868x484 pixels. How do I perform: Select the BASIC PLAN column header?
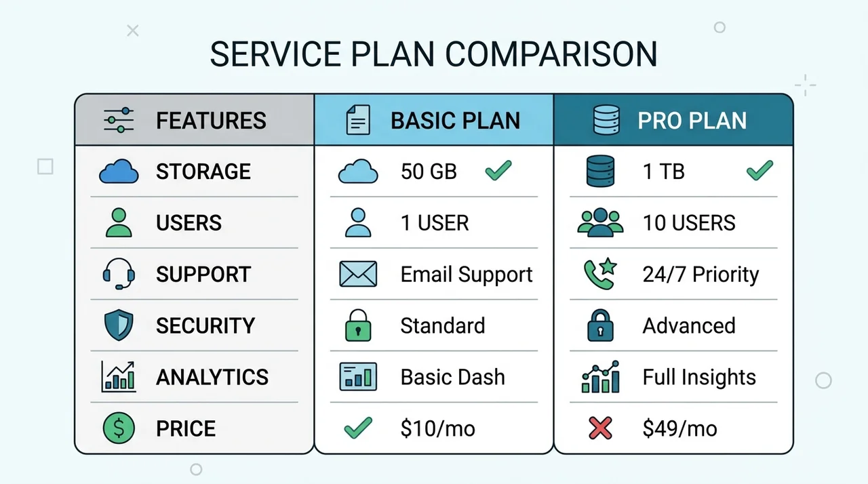pos(434,120)
